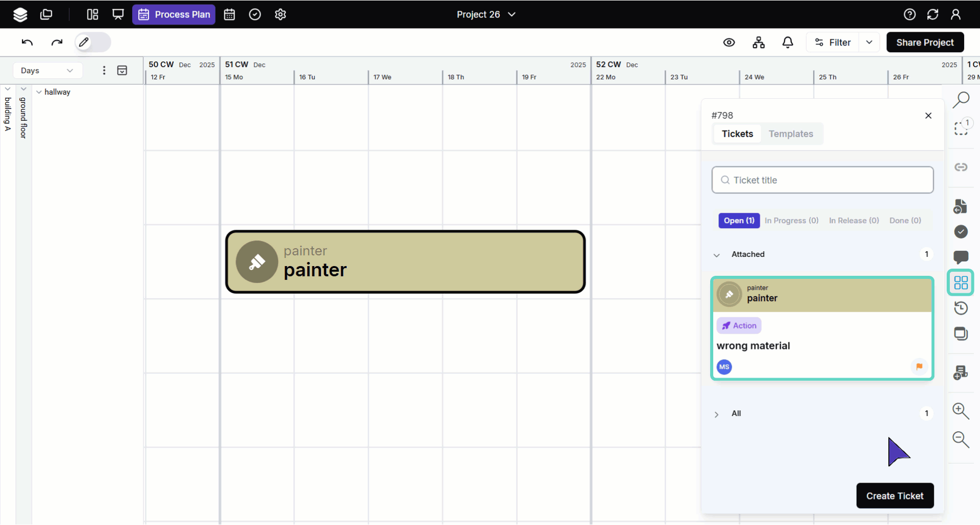Click the undo arrow icon
The width and height of the screenshot is (980, 525).
27,42
